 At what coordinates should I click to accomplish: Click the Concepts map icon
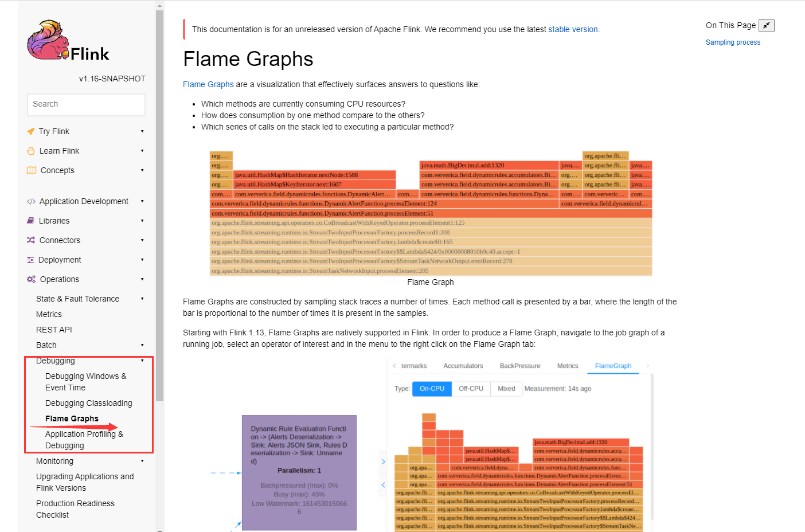[32, 170]
